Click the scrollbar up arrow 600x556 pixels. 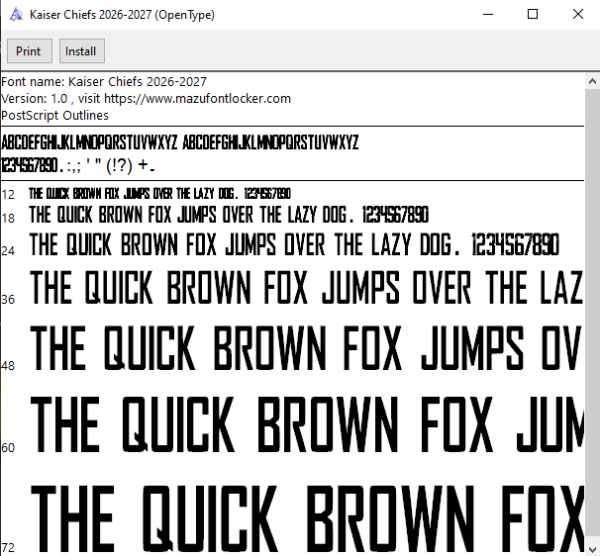click(592, 81)
